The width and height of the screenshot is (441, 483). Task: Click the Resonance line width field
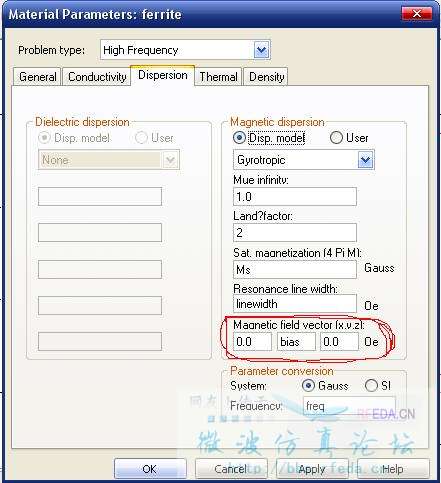point(295,304)
